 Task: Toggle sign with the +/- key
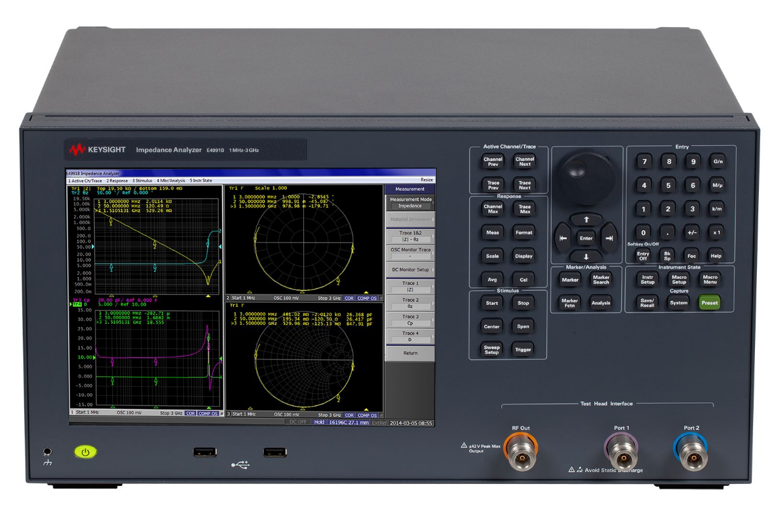pyautogui.click(x=692, y=232)
